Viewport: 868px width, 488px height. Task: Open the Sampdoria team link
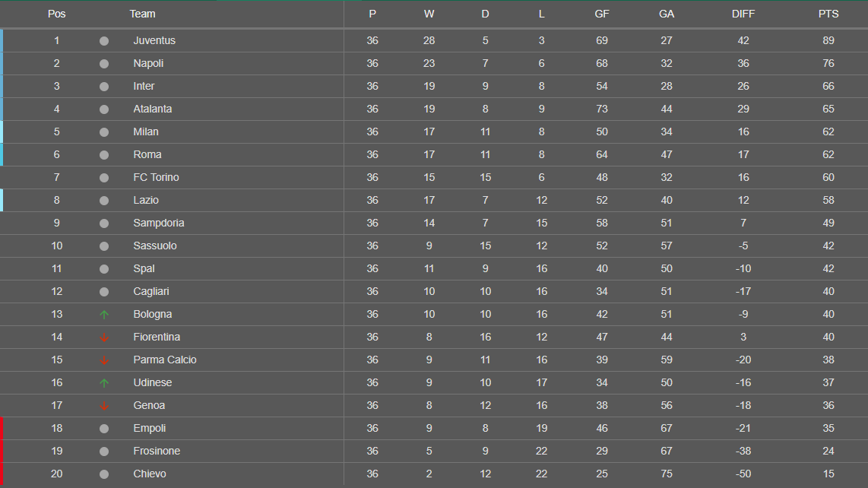click(158, 223)
